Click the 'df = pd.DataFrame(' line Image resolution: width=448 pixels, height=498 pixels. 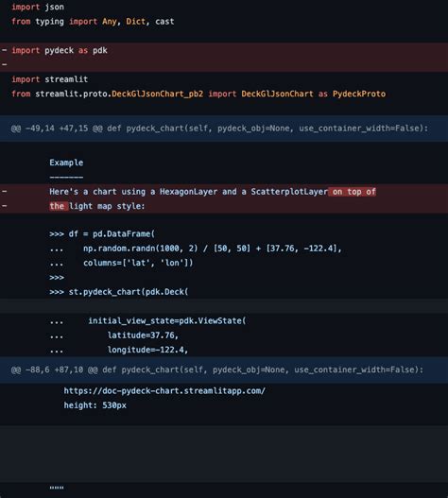102,234
